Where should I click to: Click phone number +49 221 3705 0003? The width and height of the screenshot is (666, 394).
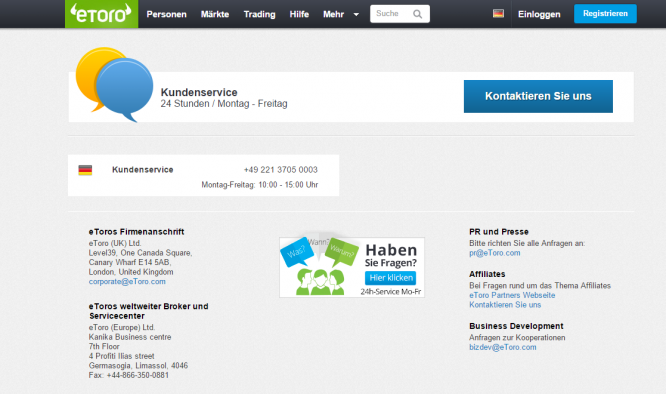(x=280, y=170)
